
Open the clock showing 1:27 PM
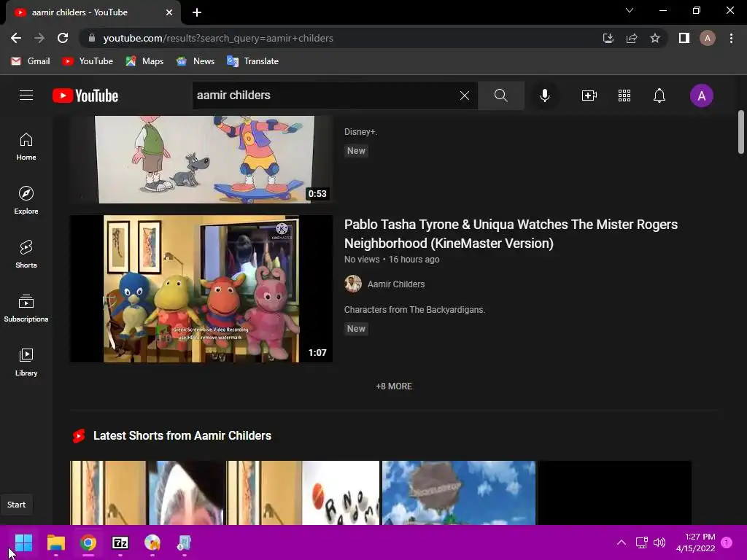(695, 542)
